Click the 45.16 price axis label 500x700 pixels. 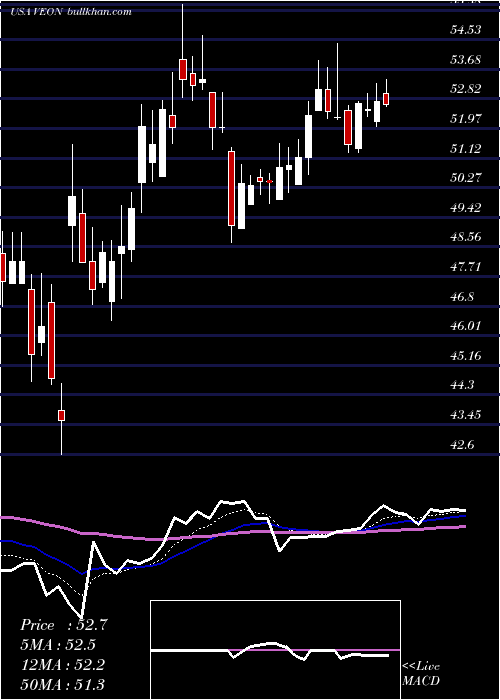[466, 355]
